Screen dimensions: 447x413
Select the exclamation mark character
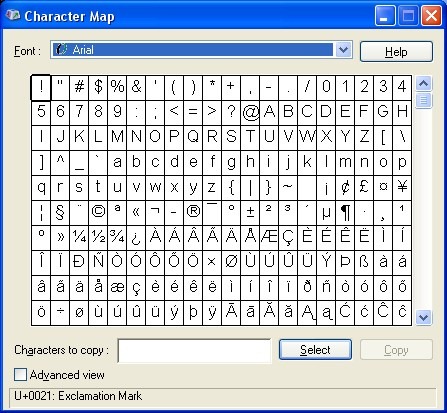click(41, 87)
